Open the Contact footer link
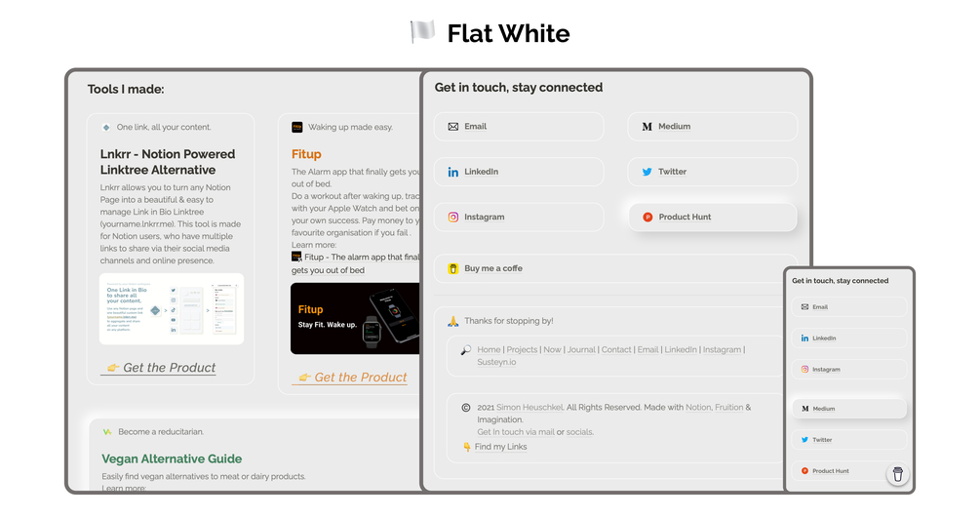Image resolution: width=980 pixels, height=518 pixels. [616, 349]
